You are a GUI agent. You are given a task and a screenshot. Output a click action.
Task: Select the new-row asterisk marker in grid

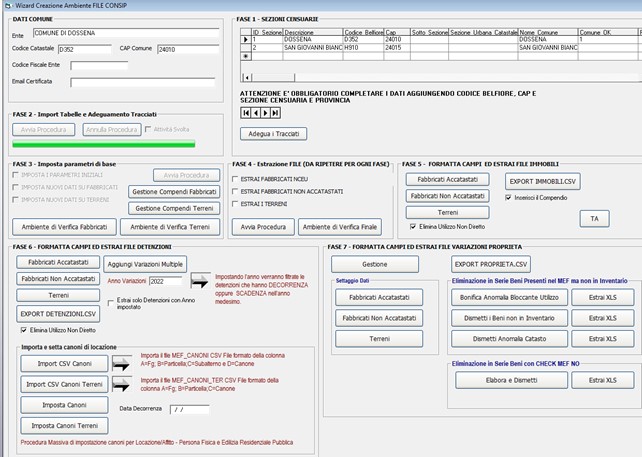point(246,56)
